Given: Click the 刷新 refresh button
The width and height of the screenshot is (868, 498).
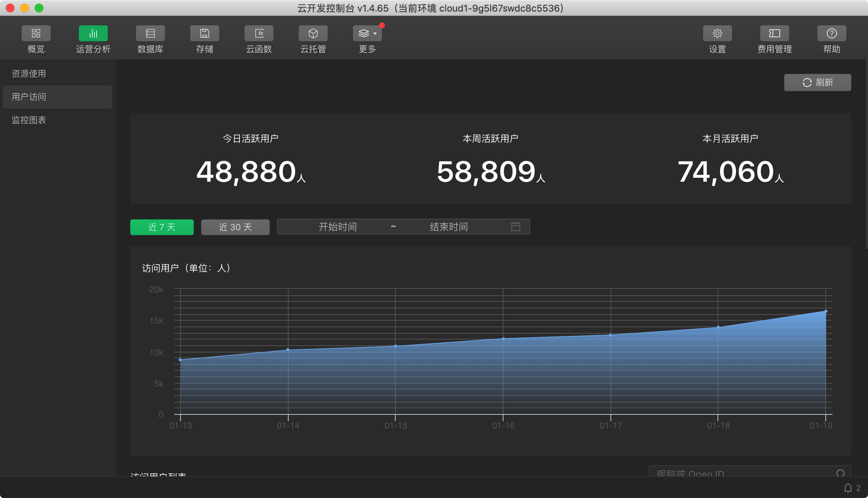Looking at the screenshot, I should 817,83.
